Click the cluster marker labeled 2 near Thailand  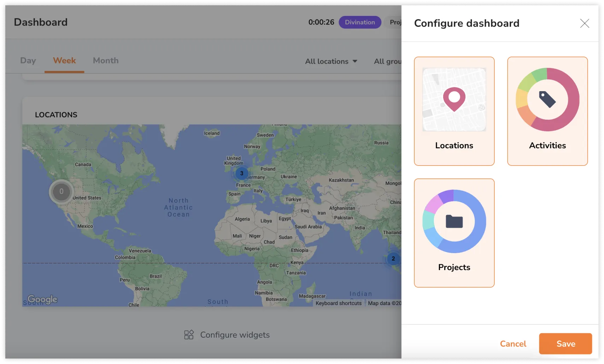pos(393,258)
